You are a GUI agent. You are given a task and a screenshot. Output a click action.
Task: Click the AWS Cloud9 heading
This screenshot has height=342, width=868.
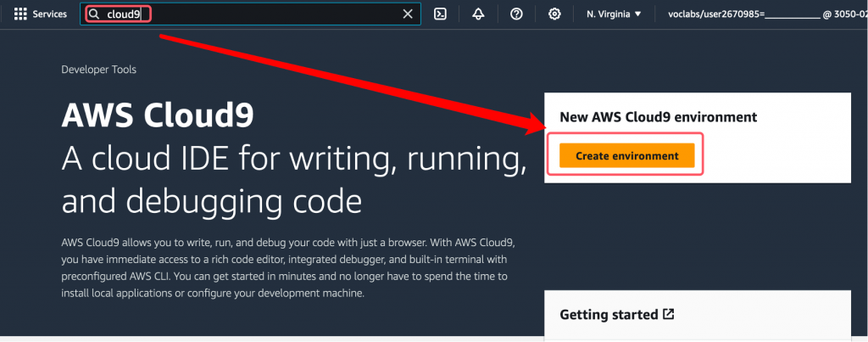click(x=158, y=116)
